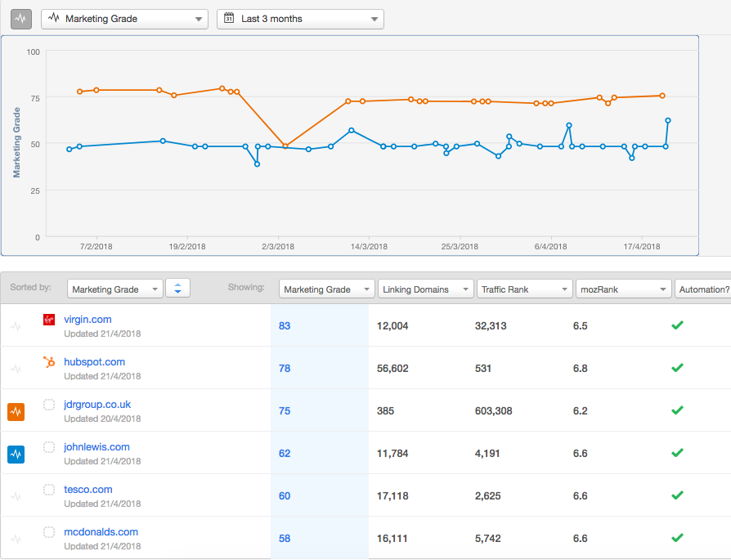Click tesco.com's marketing grade 60
Image resolution: width=731 pixels, height=560 pixels.
point(285,495)
